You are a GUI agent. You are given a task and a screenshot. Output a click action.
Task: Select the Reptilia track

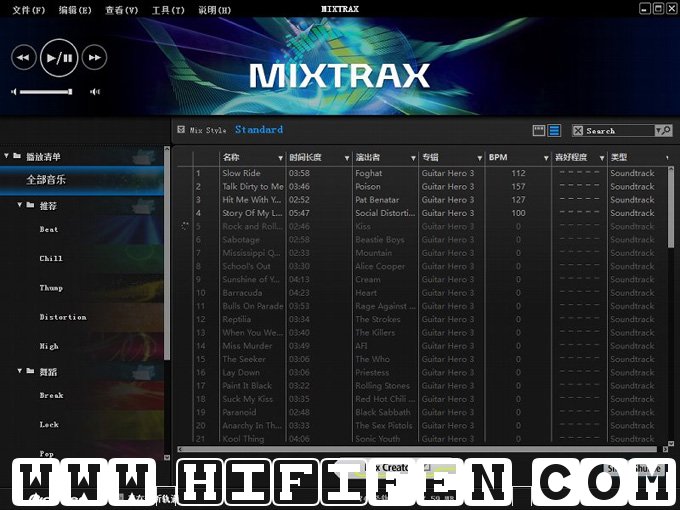[236, 320]
